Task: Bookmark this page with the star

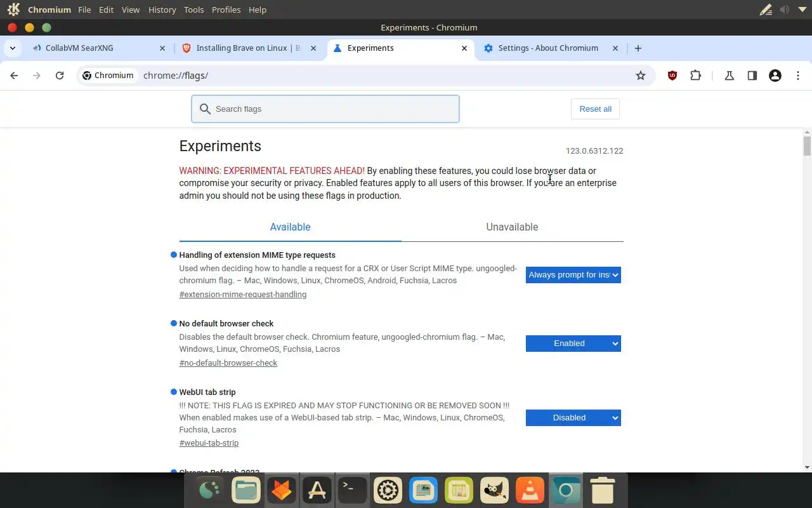Action: pos(641,76)
